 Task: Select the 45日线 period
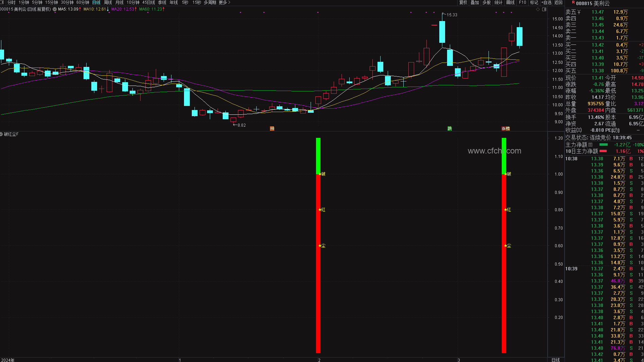tap(149, 2)
